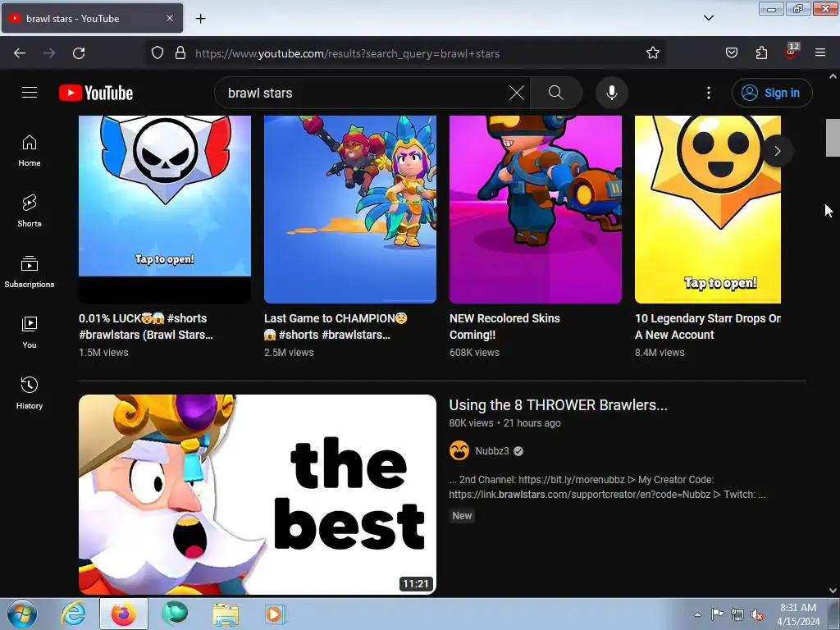Open Firefox extensions puzzle icon
This screenshot has width=840, height=630.
coord(761,53)
